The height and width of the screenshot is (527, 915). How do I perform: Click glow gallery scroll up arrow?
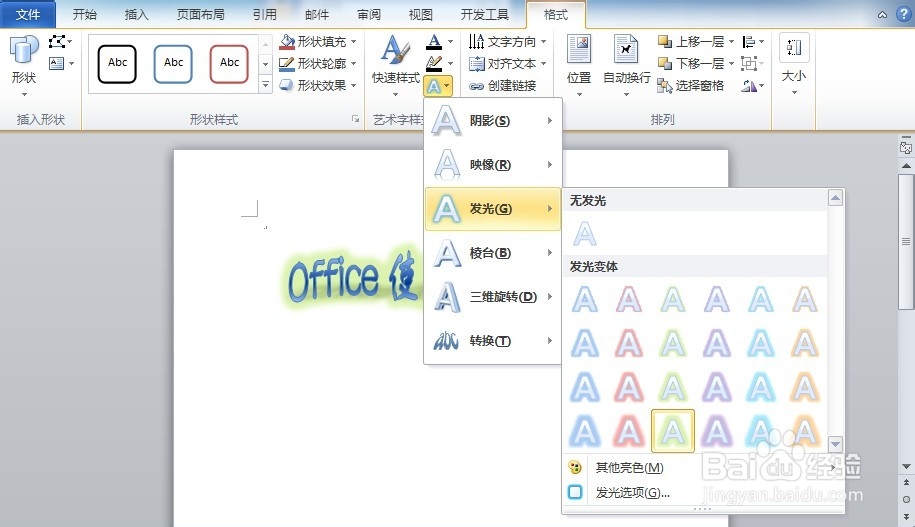coord(835,198)
